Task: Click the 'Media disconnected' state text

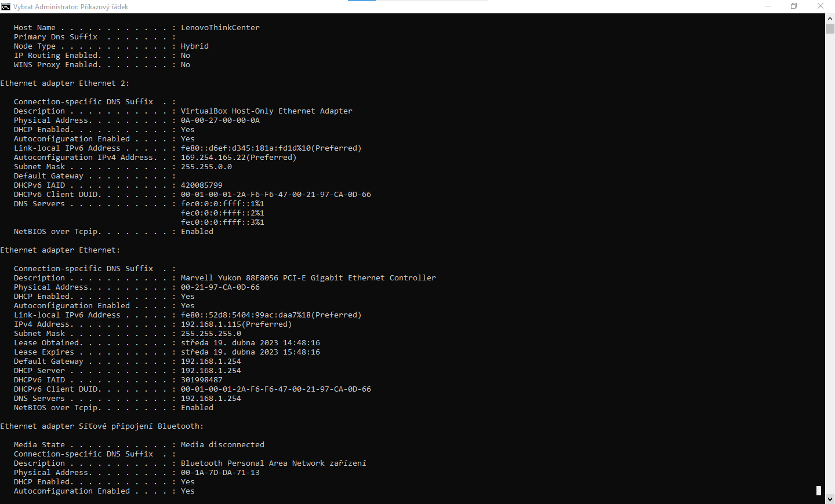Action: [222, 445]
